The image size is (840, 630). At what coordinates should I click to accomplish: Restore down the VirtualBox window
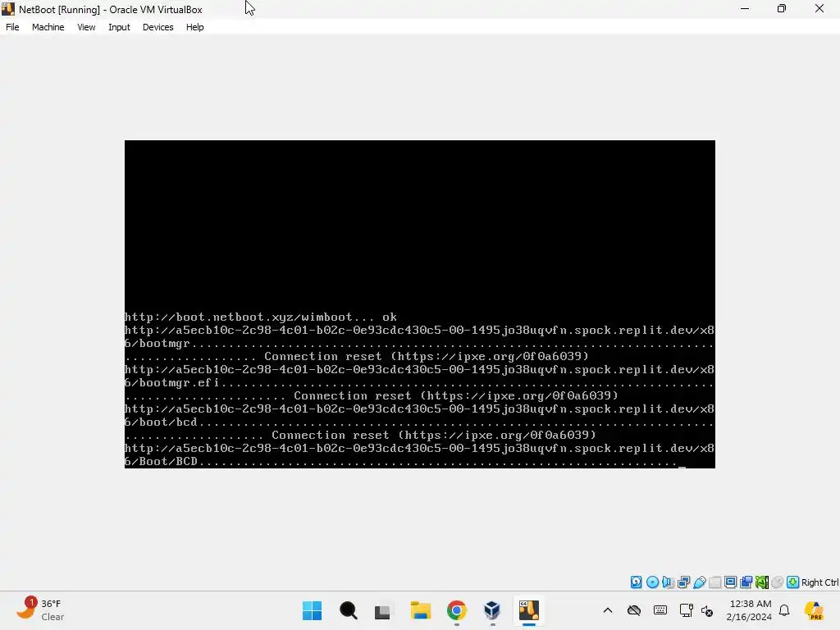pos(782,8)
